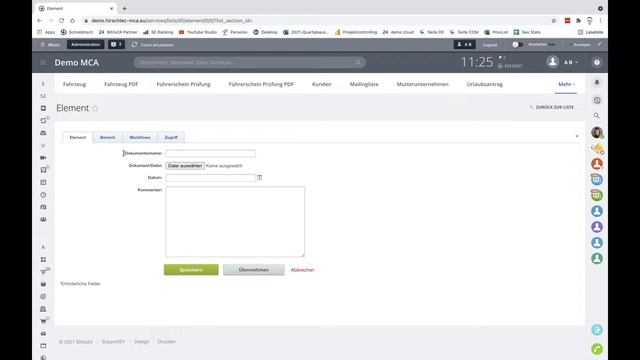This screenshot has height=360, width=640.
Task: Open the video camera item in left sidebar
Action: pos(43,158)
